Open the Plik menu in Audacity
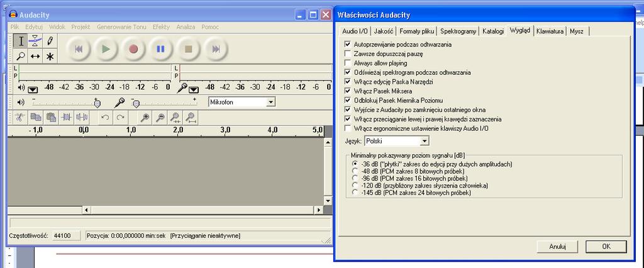This screenshot has height=268, width=644. point(15,26)
